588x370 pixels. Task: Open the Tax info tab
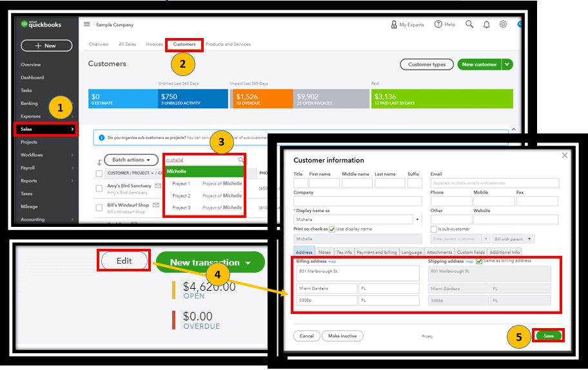tap(344, 252)
